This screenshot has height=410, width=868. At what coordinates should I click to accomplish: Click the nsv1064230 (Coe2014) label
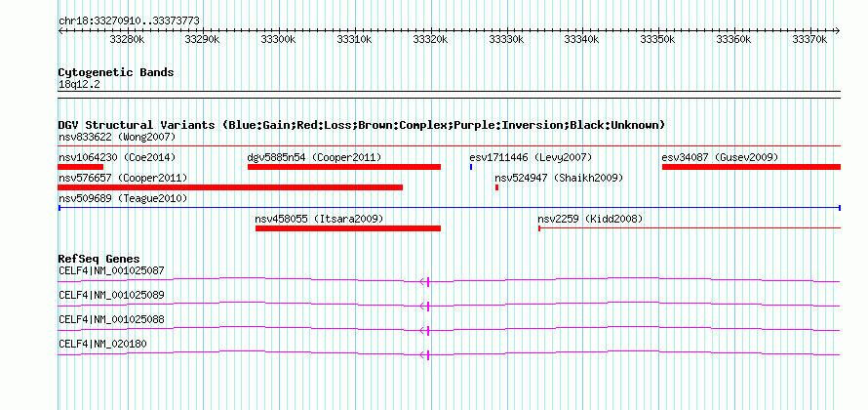[117, 157]
